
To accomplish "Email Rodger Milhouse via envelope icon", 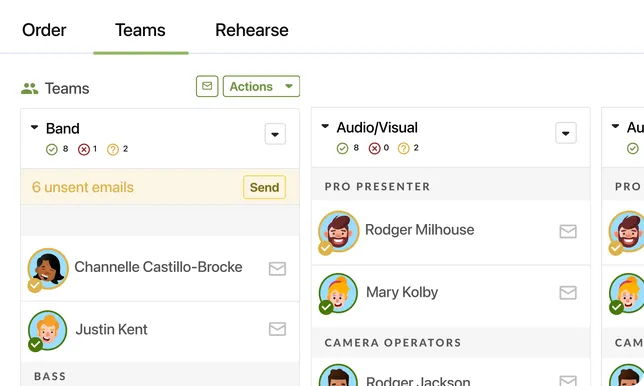I will [568, 231].
